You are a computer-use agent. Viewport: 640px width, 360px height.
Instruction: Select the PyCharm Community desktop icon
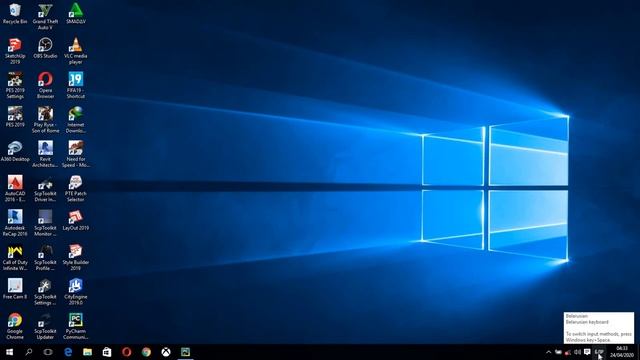[x=76, y=326]
